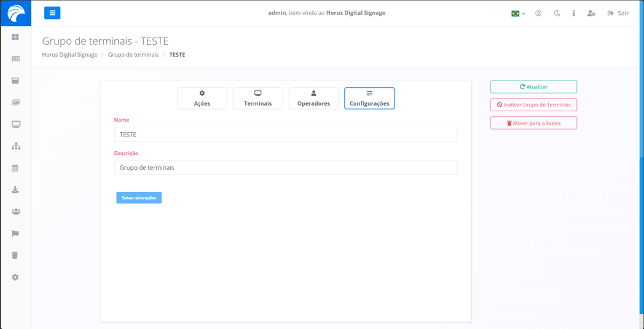The image size is (644, 329).
Task: Open the users group icon in sidebar
Action: [x=15, y=212]
